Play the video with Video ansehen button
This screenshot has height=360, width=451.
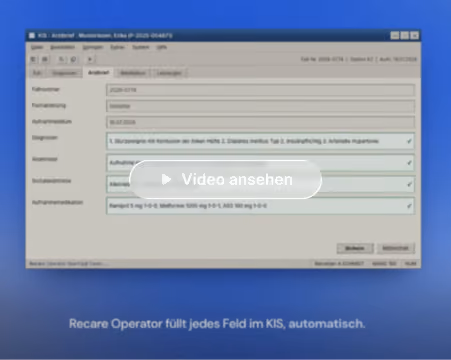pyautogui.click(x=225, y=179)
